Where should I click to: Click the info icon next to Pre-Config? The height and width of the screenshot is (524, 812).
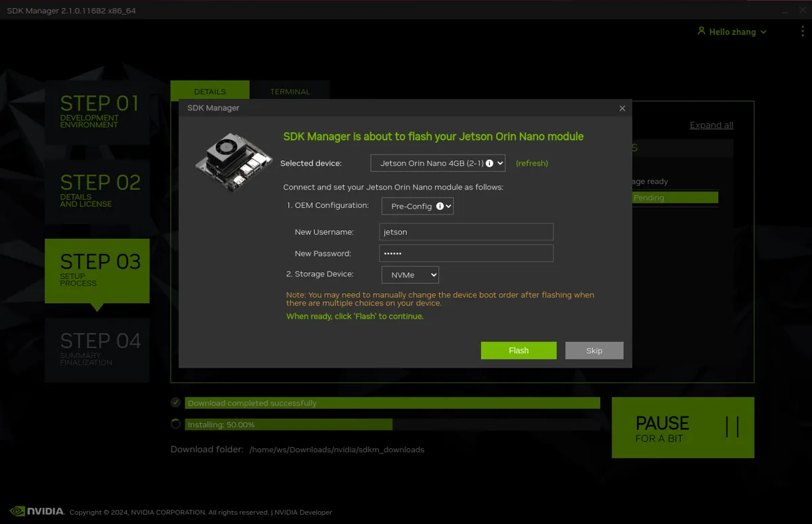440,206
